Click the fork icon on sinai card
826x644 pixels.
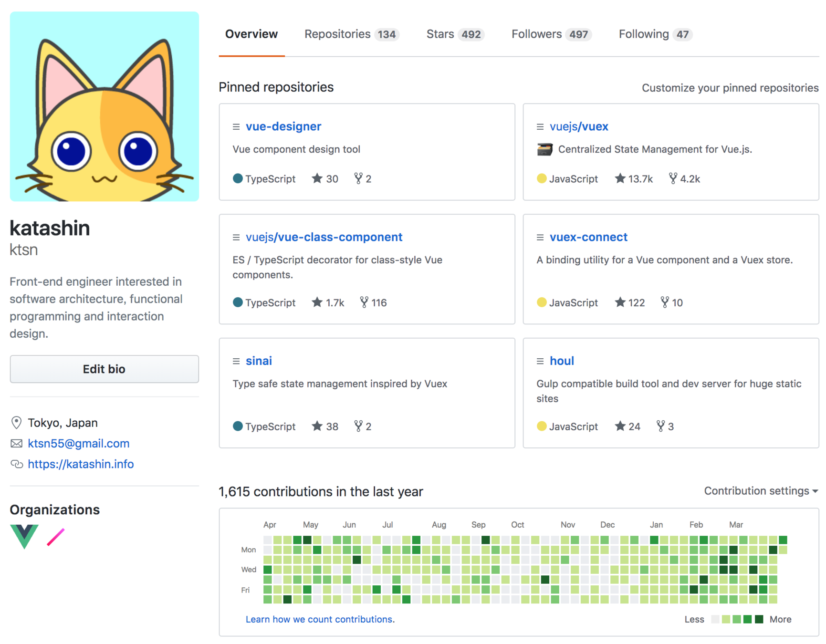[x=358, y=426]
